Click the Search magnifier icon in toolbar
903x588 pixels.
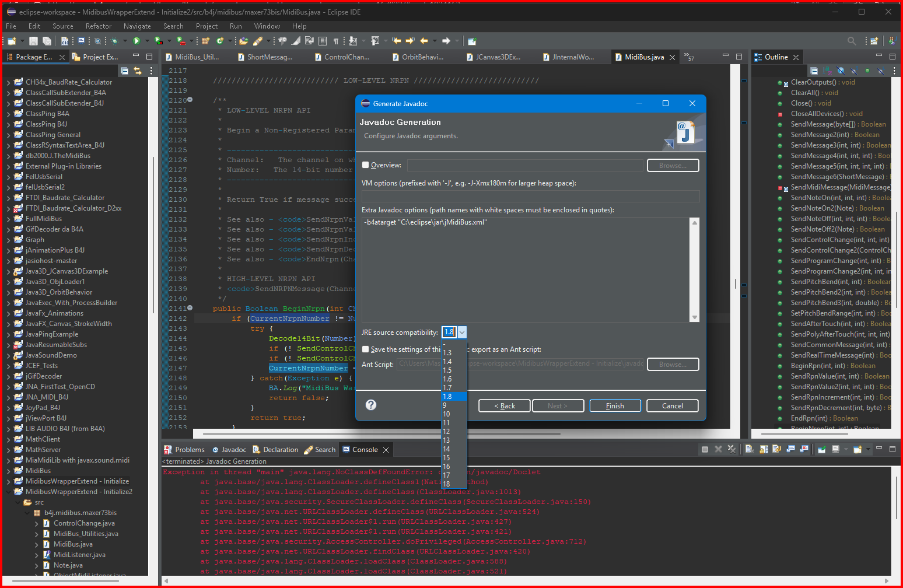tap(852, 41)
